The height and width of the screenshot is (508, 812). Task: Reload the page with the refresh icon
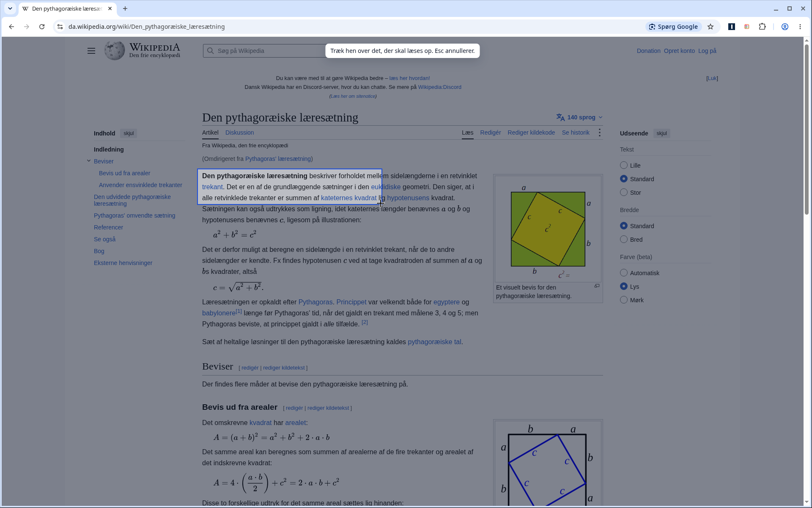pyautogui.click(x=42, y=27)
